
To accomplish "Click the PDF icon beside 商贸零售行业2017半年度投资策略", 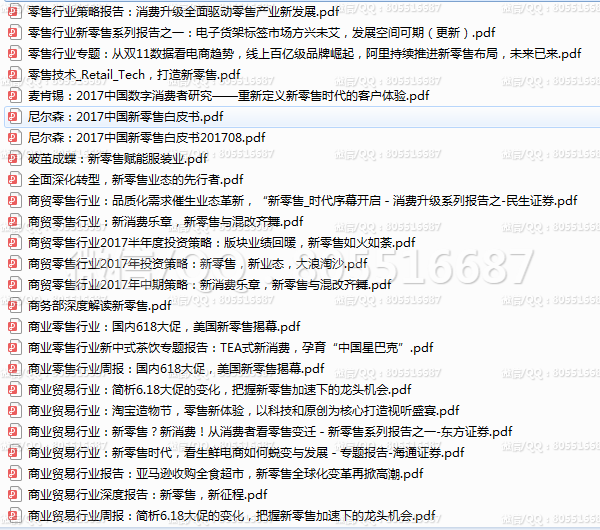I will pos(14,243).
